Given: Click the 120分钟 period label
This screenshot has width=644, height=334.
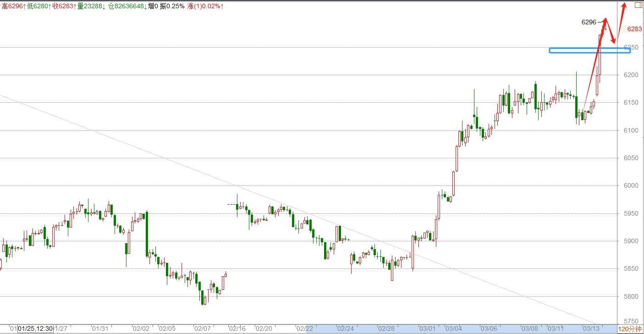Looking at the screenshot, I should pyautogui.click(x=630, y=329).
